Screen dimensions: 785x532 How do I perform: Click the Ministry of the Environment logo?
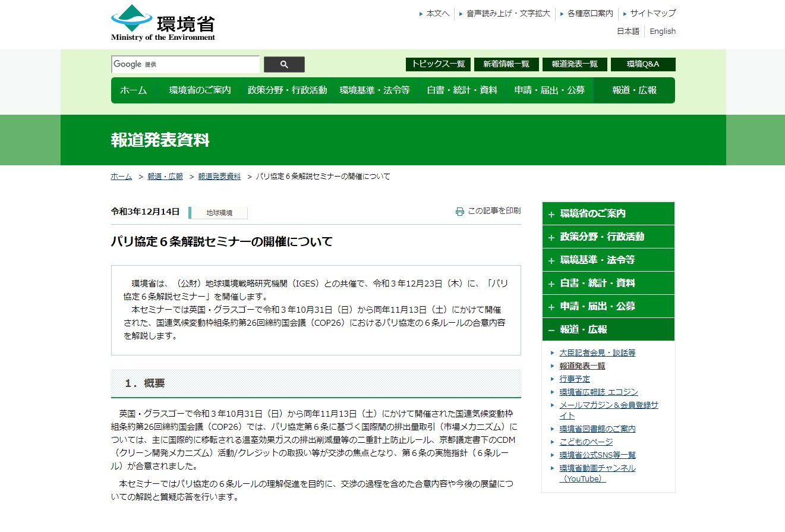(163, 23)
